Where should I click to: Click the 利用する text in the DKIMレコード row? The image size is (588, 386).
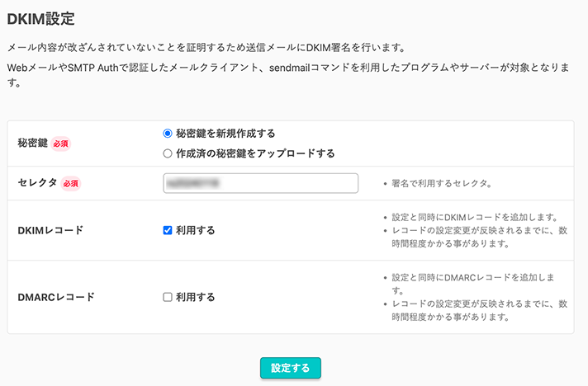point(195,231)
